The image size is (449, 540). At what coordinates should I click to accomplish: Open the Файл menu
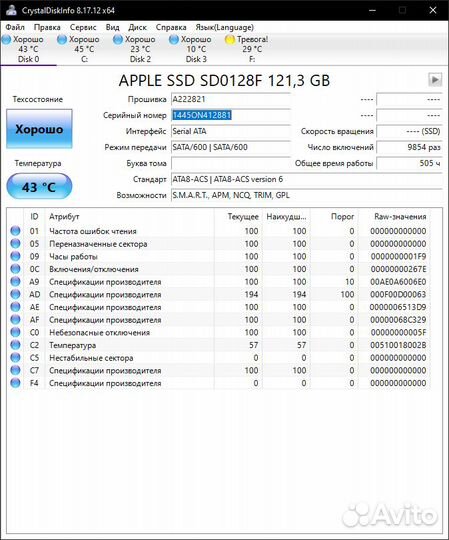click(15, 27)
